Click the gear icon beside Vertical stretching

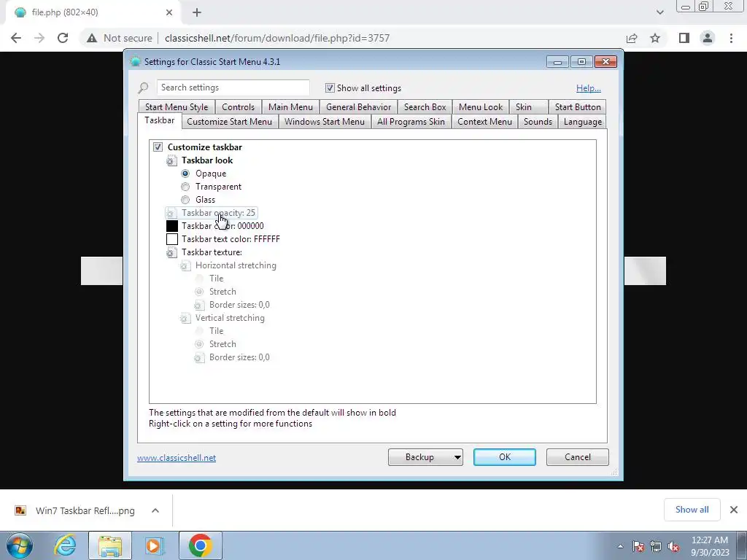[185, 318]
